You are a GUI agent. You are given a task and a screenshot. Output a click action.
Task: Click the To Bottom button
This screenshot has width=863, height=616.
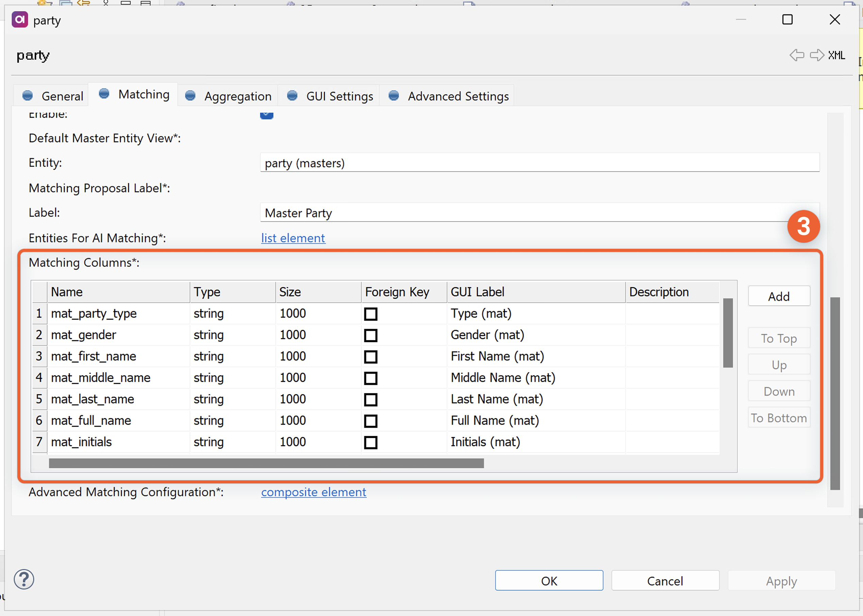click(778, 417)
